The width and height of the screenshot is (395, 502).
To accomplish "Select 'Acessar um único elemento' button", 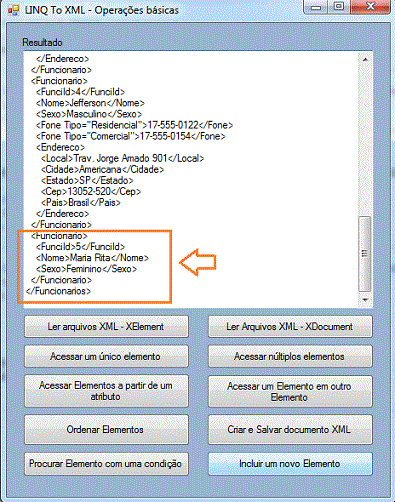I will tap(106, 356).
